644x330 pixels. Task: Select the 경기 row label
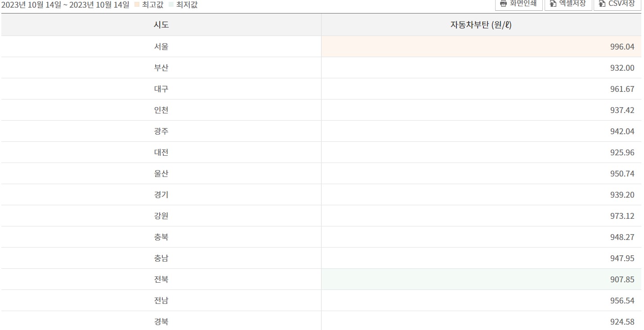point(161,194)
